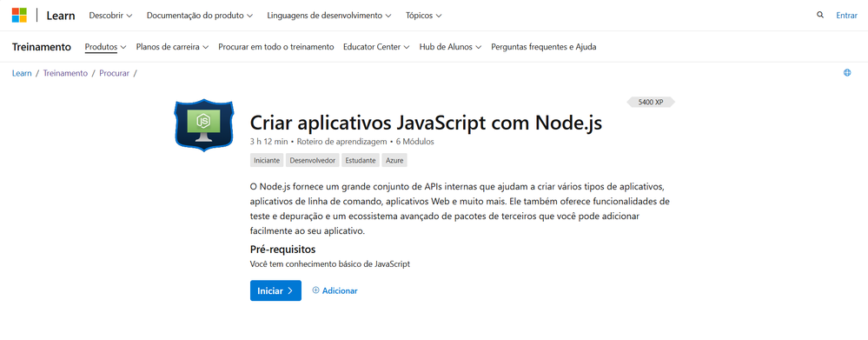
Task: Go to Learn in breadcrumb
Action: point(22,73)
